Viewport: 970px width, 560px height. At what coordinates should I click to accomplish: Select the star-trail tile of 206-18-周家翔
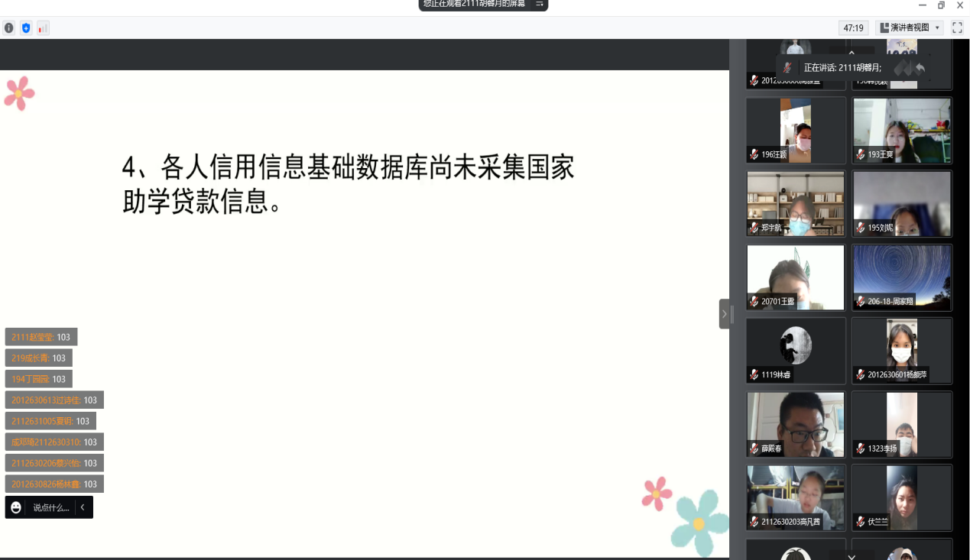(902, 277)
